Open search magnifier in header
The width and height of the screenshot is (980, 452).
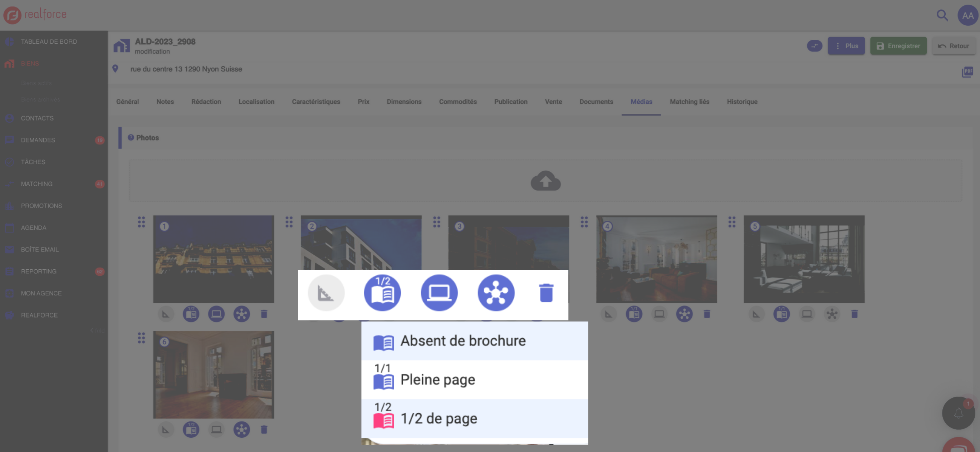coord(942,15)
